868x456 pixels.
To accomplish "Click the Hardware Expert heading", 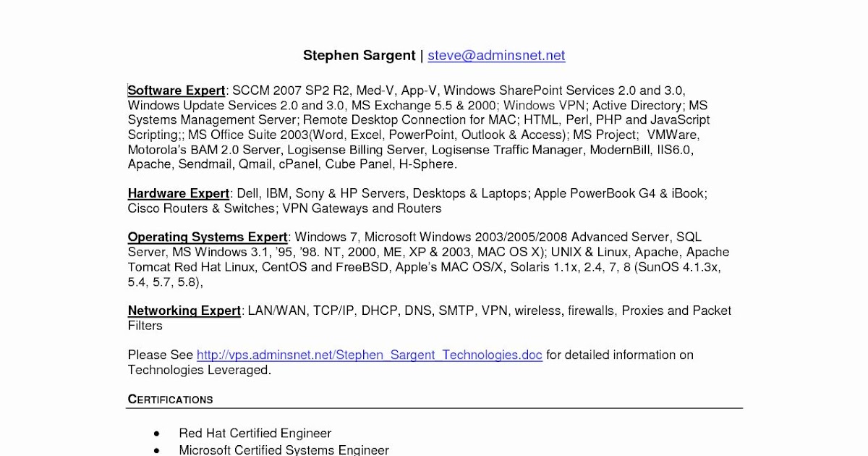I will point(179,193).
